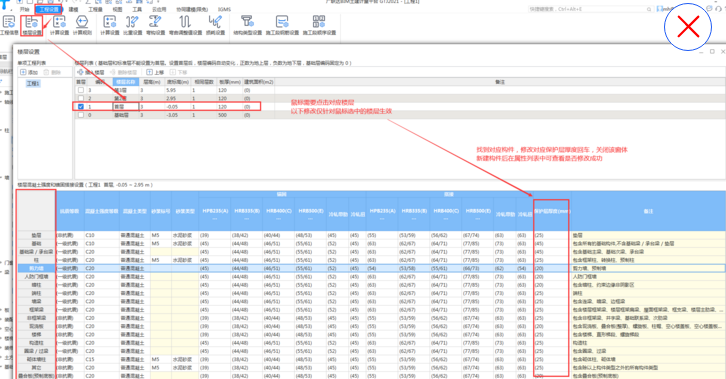Switch to the 建模 ribbon tab

click(x=74, y=9)
